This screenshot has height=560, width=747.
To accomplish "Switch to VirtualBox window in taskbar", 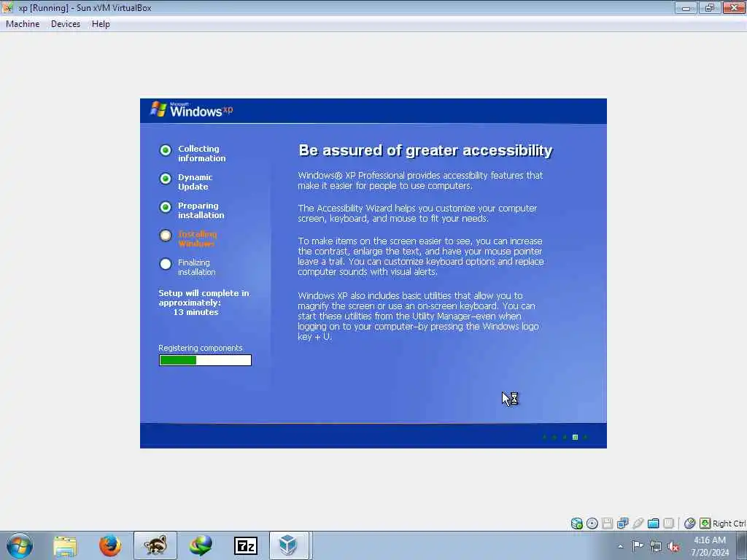I will (x=290, y=545).
